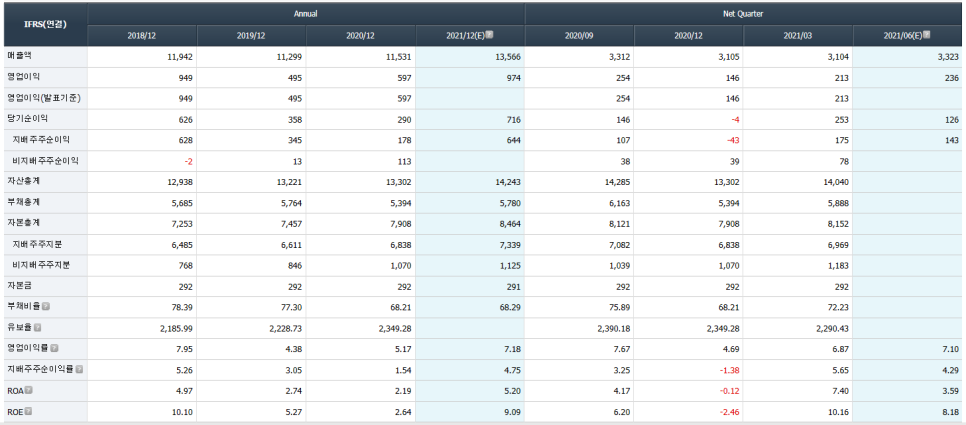The height and width of the screenshot is (425, 966).
Task: Click the 291 capital value for 2021/12(E)
Action: pyautogui.click(x=514, y=287)
